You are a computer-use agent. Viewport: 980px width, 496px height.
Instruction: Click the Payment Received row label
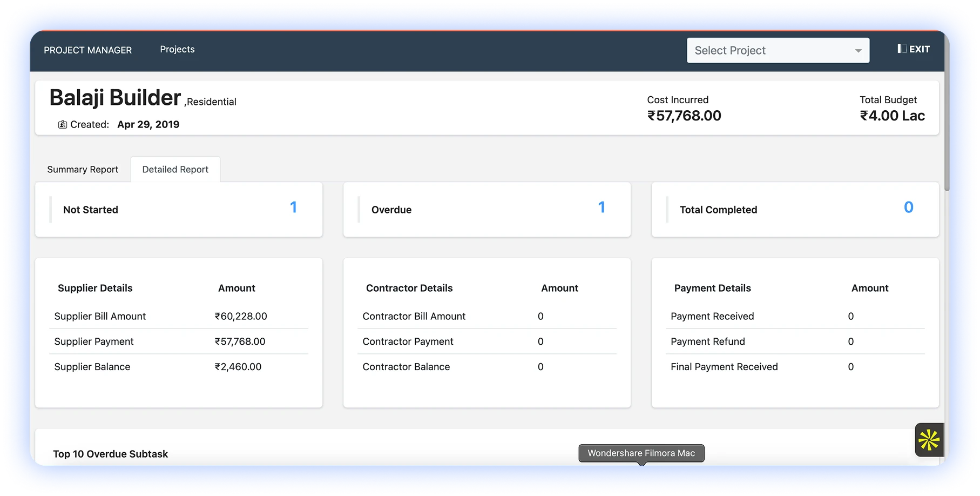[712, 316]
